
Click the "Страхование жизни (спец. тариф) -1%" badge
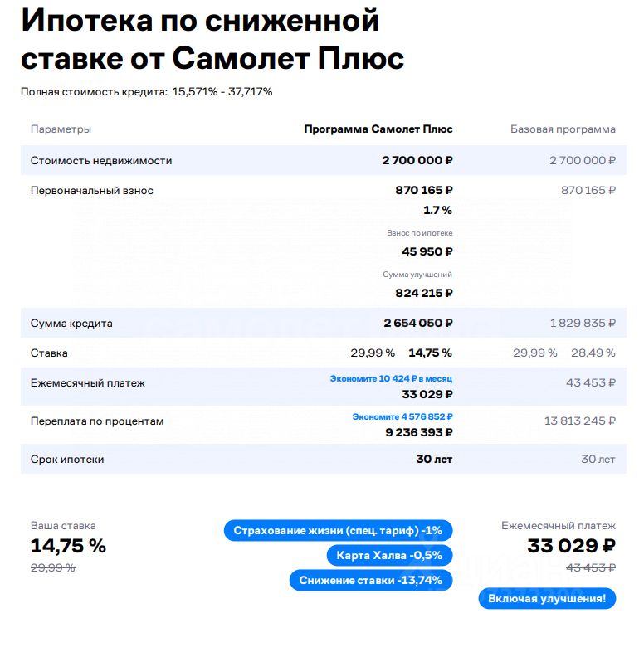(338, 531)
